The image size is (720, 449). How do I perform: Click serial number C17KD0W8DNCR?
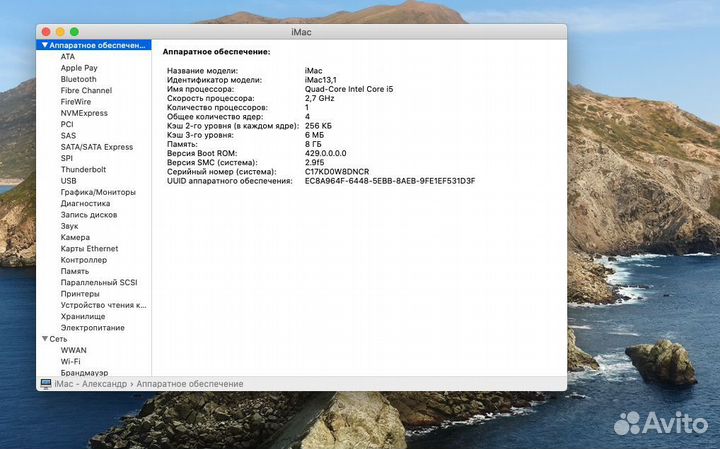point(337,172)
